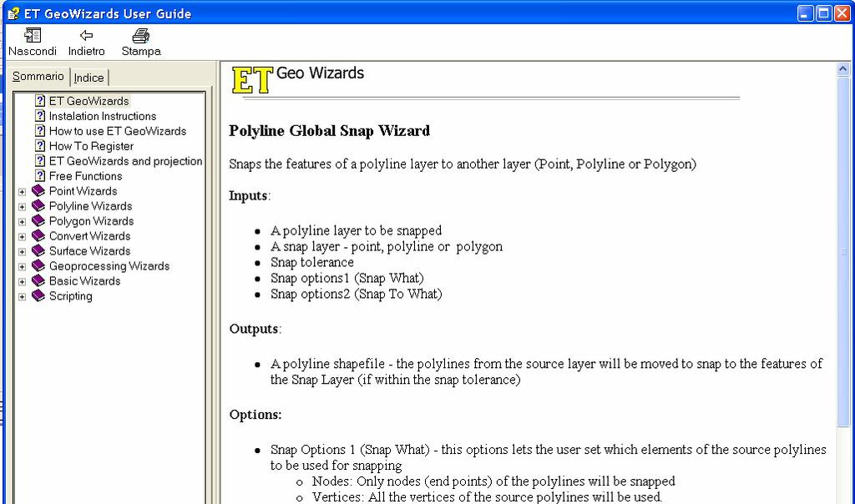Click the Polyline Global Snap Wizard heading
855x504 pixels.
(329, 131)
